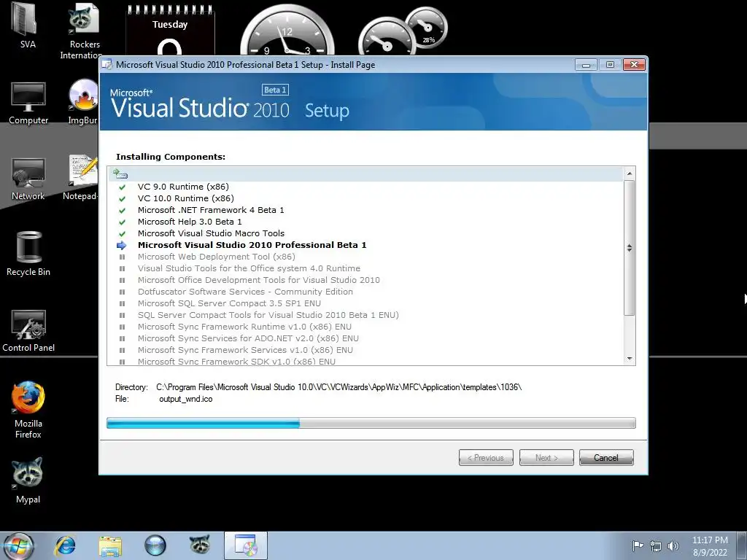Viewport: 747px width, 560px height.
Task: Launch Mypal browser from desktop
Action: point(28,480)
